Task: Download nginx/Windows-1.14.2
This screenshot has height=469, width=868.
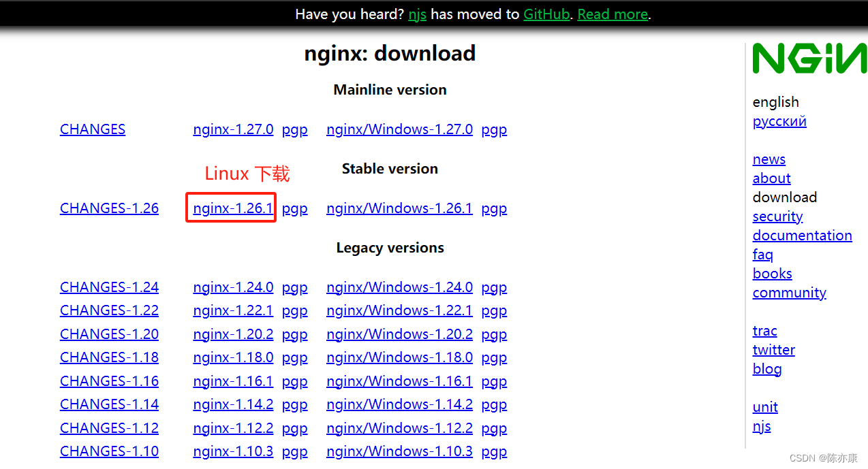Action: tap(399, 404)
